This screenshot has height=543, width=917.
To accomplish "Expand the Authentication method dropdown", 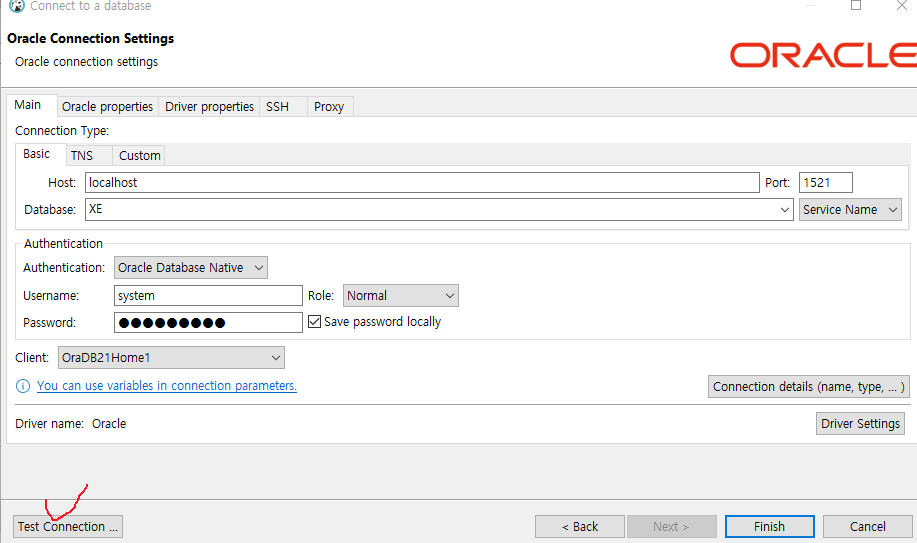I will [x=191, y=267].
